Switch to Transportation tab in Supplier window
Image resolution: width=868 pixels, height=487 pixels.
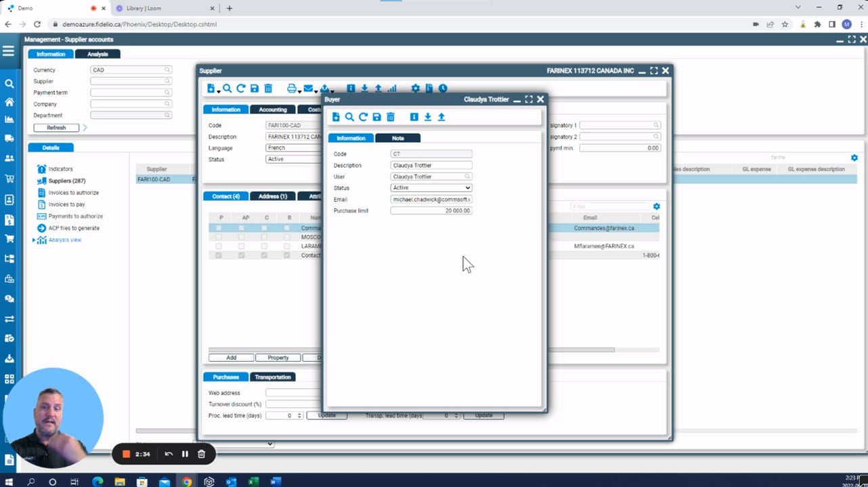(x=273, y=377)
